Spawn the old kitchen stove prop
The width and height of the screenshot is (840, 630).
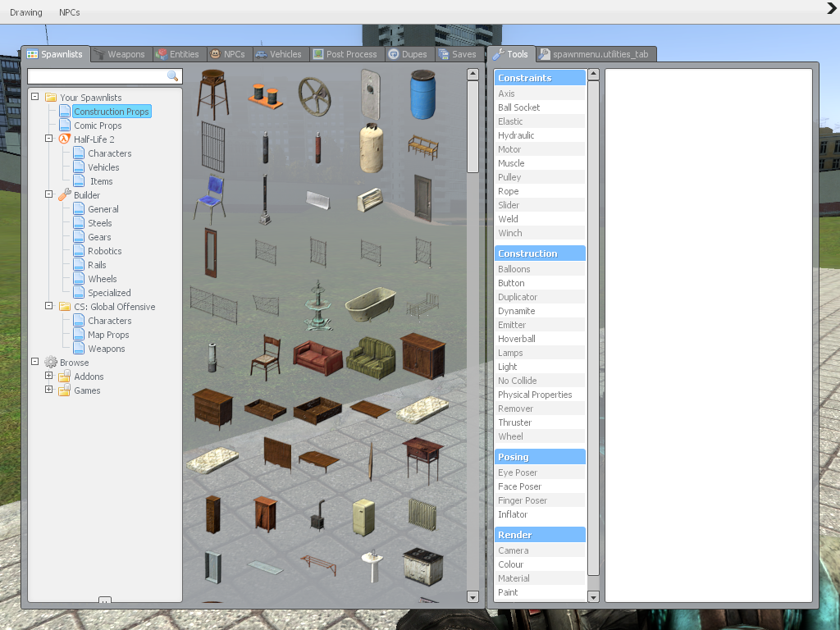click(422, 567)
